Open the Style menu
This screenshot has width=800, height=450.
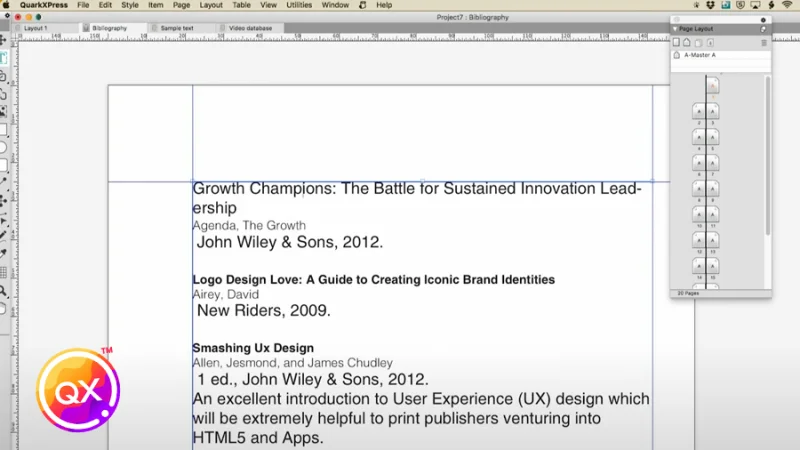[130, 5]
